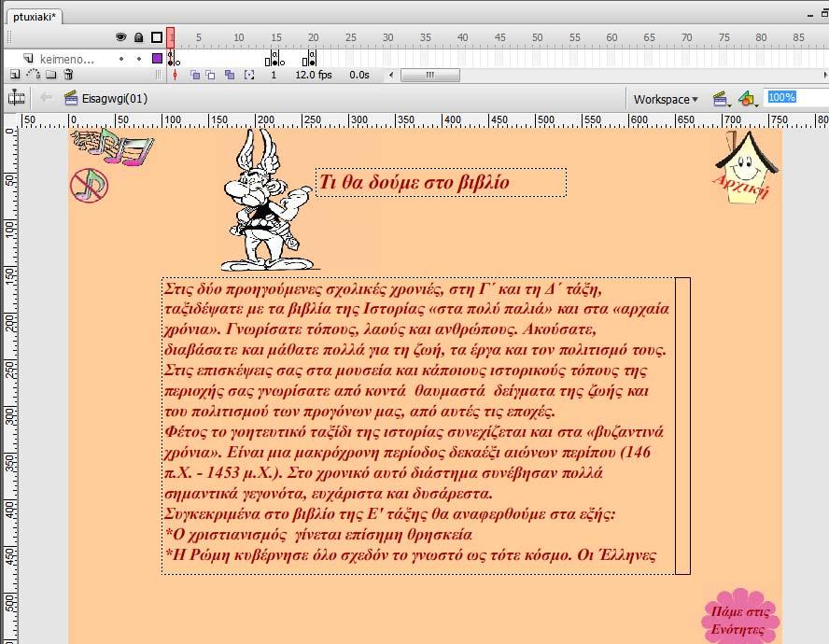Image resolution: width=829 pixels, height=644 pixels.
Task: Click the crossed-out music note mute icon
Action: (x=89, y=185)
